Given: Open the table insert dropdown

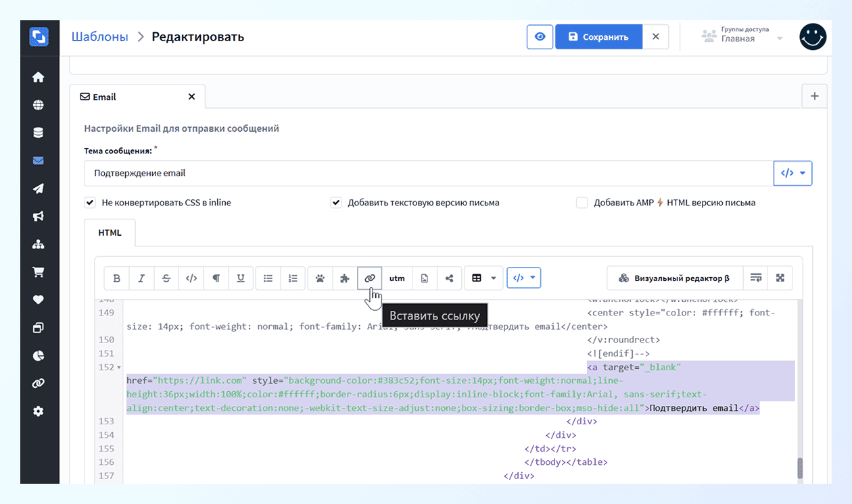Looking at the screenshot, I should pos(483,278).
